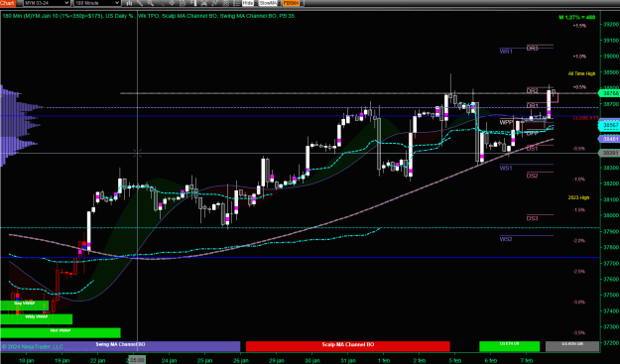This screenshot has height=364, width=620.
Task: Open the Indicators icon
Action: coord(214,3)
